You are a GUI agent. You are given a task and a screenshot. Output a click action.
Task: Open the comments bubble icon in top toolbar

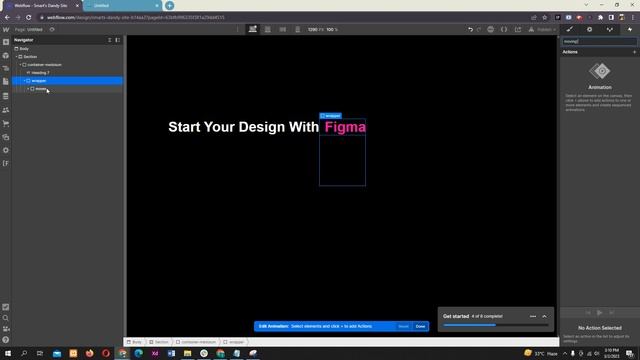[491, 29]
